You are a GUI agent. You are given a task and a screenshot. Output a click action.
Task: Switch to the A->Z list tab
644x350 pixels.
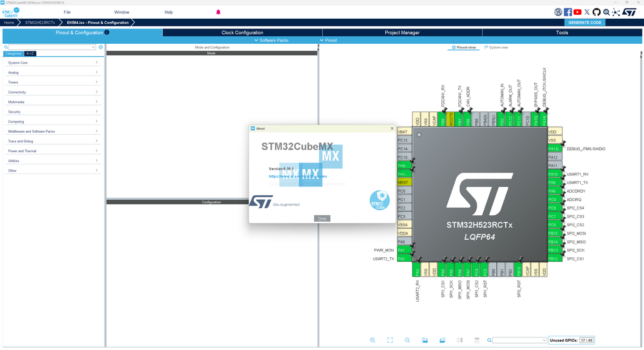click(x=30, y=53)
